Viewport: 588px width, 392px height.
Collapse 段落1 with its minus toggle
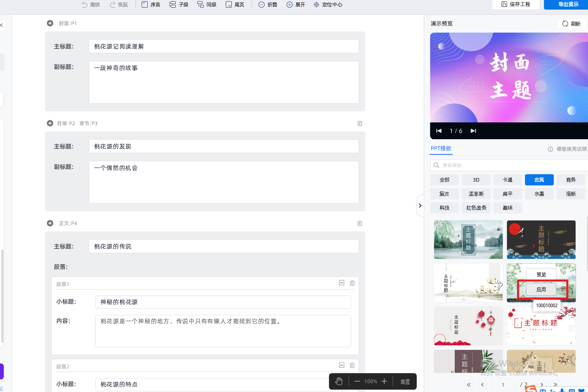pos(341,283)
